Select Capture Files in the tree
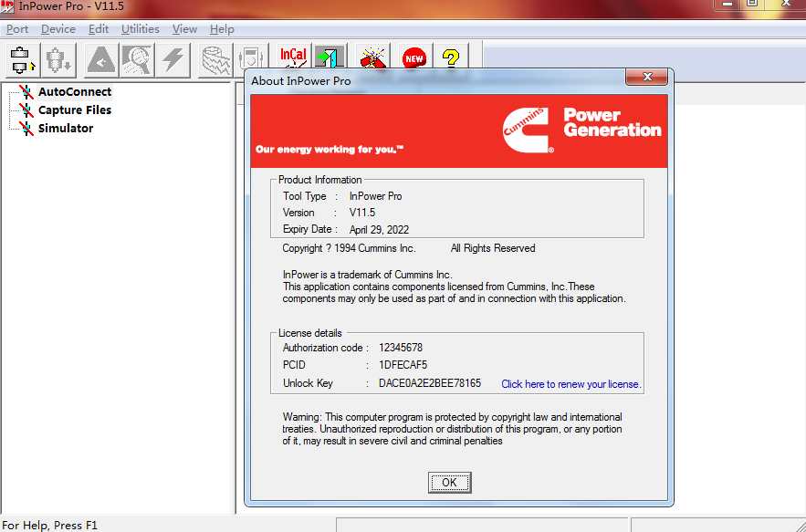The width and height of the screenshot is (806, 532). 74,110
